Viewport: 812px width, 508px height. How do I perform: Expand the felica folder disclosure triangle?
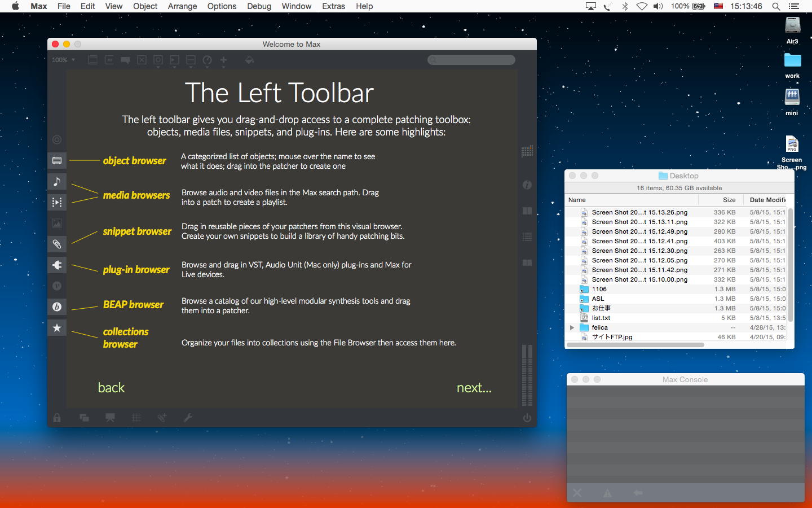[572, 327]
